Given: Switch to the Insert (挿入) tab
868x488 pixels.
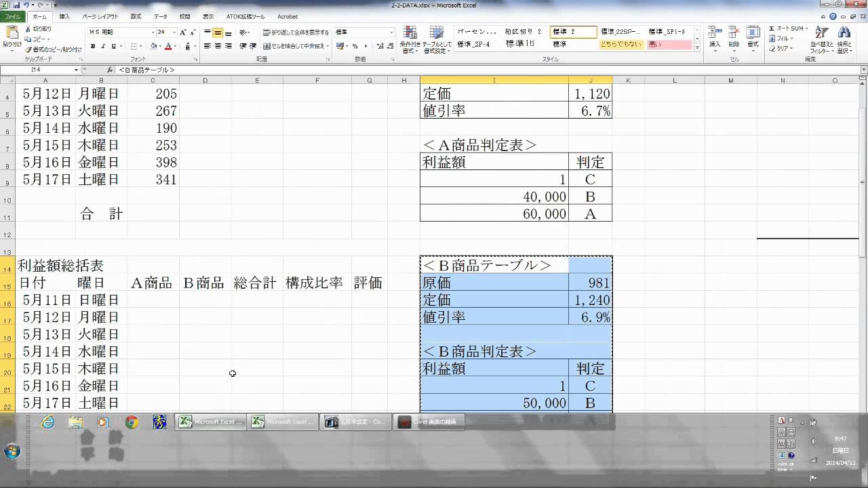Looking at the screenshot, I should (x=64, y=16).
